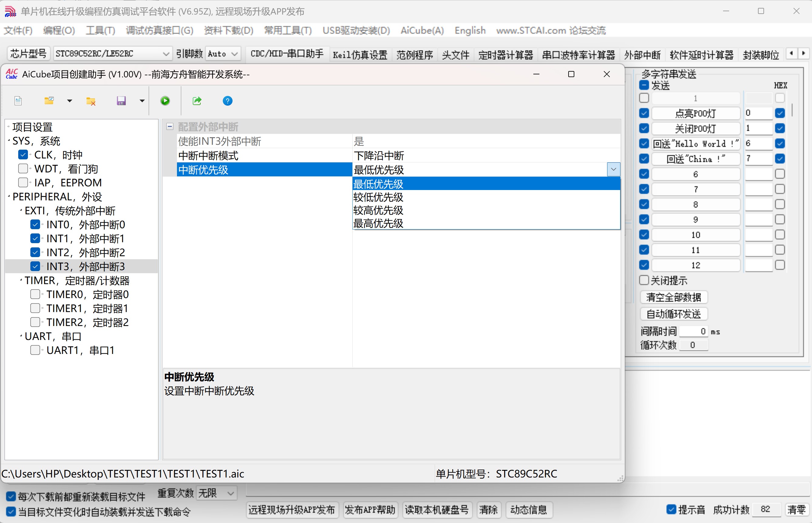
Task: Click the 自动循环发送 button
Action: (674, 314)
